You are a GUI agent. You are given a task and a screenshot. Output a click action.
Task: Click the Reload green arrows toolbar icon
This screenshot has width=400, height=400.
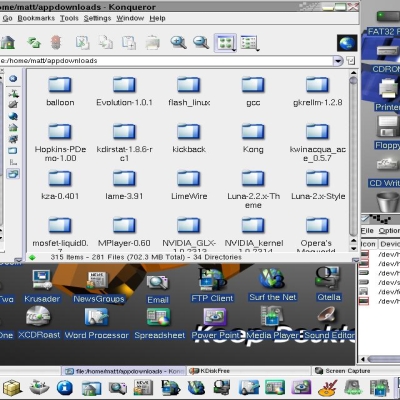coord(34,43)
